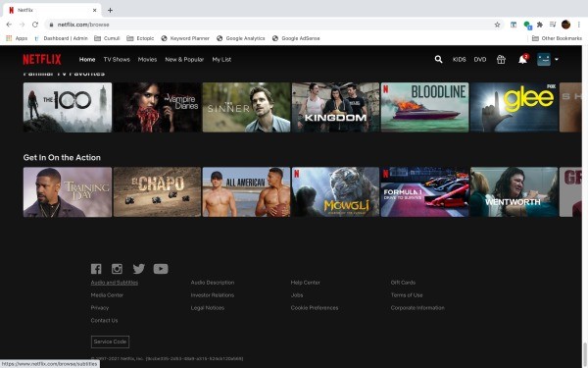Select Home in Netflix navigation
The height and width of the screenshot is (368, 588).
(87, 59)
